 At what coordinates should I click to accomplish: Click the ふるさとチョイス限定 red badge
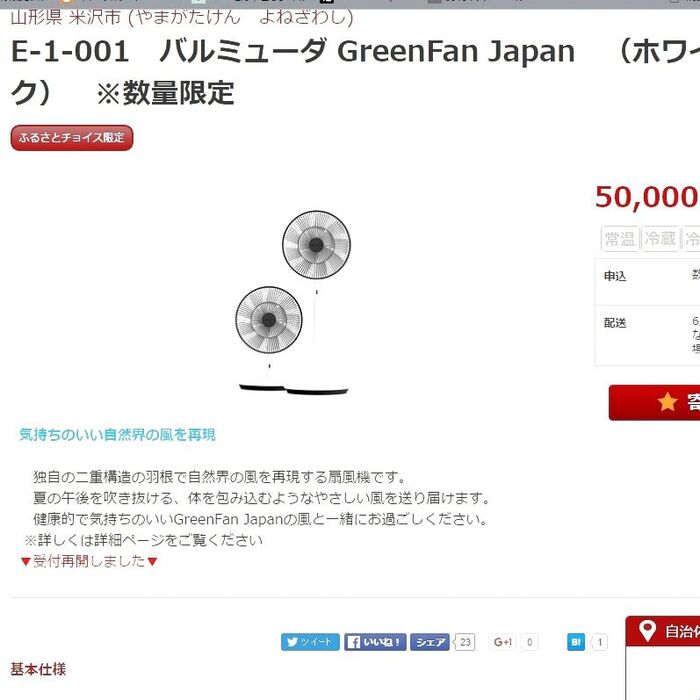[x=72, y=138]
